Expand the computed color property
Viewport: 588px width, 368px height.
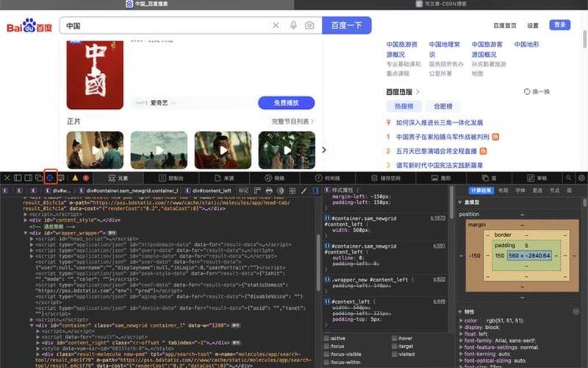[461, 321]
